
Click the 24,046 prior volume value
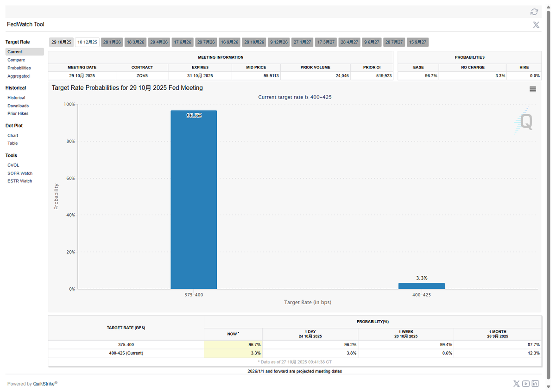point(342,76)
